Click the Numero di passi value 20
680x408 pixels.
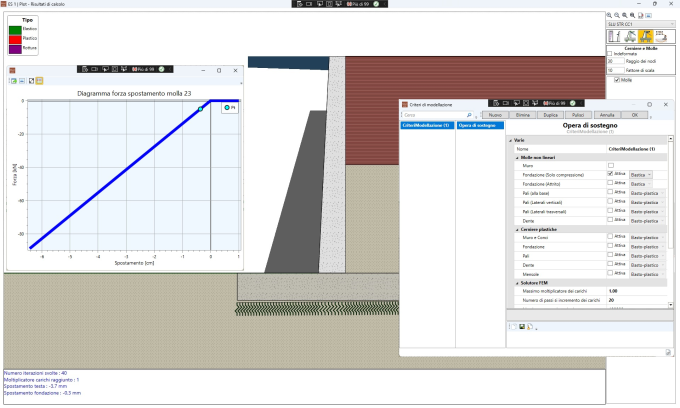coord(611,300)
